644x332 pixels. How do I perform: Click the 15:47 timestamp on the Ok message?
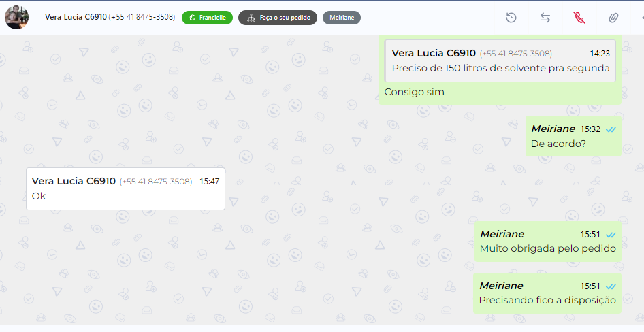pos(210,182)
